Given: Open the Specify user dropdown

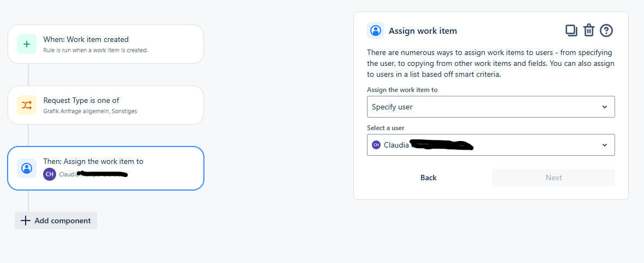Looking at the screenshot, I should 491,107.
